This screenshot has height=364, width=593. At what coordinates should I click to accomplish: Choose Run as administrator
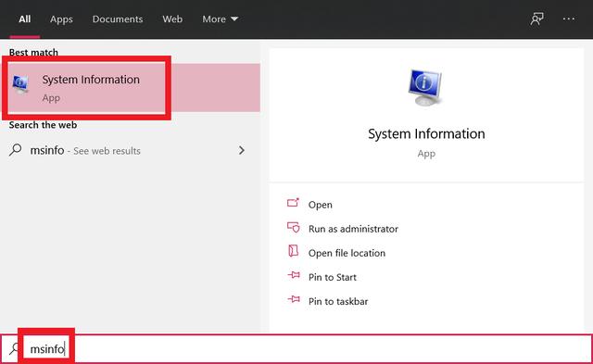pos(353,229)
